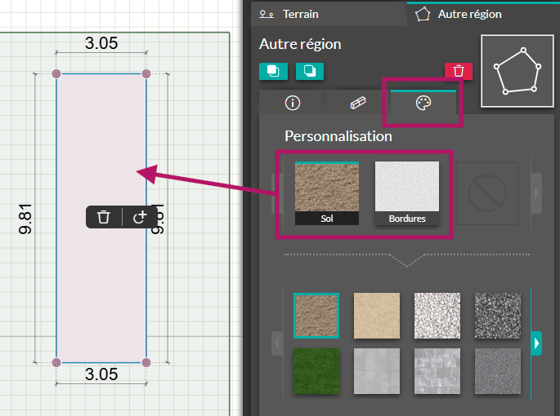Select the Sol material slot

tap(327, 193)
